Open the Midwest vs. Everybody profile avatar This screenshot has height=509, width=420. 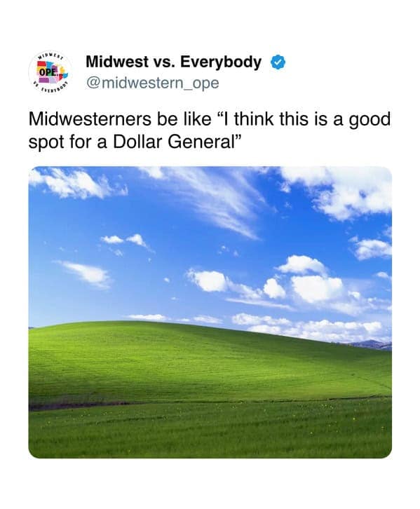[50, 72]
